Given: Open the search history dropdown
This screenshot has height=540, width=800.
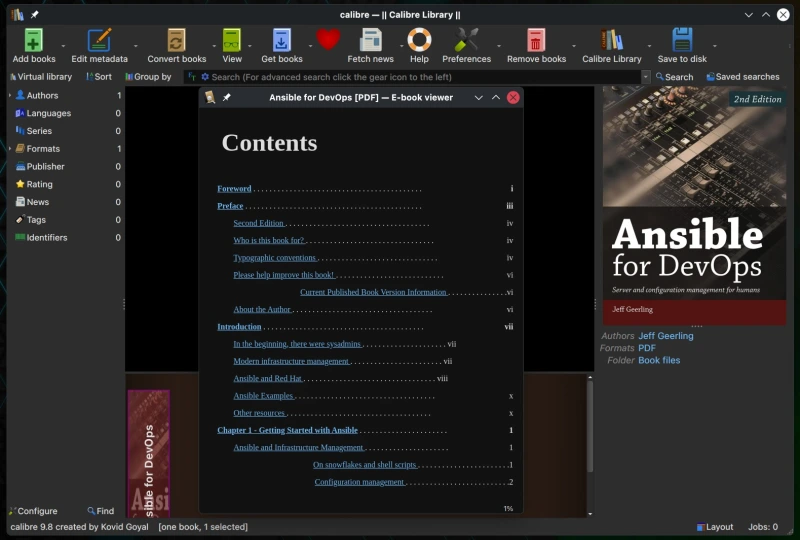Looking at the screenshot, I should 646,77.
